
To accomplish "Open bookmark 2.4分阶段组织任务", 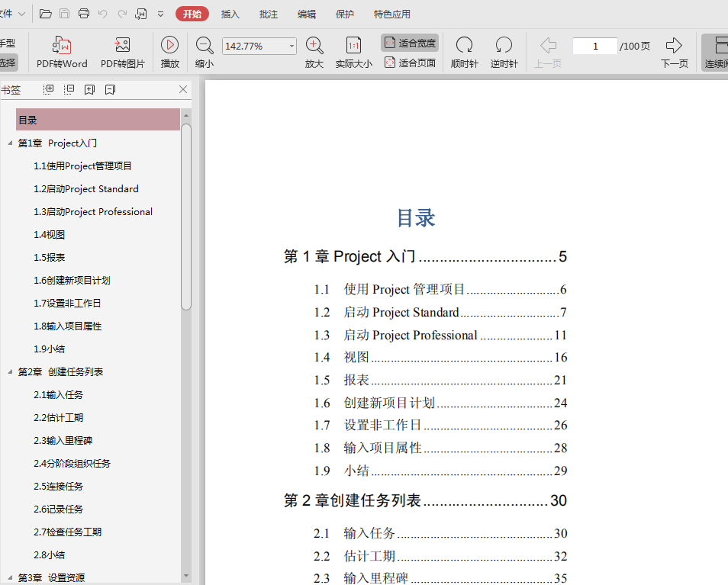I will (72, 463).
